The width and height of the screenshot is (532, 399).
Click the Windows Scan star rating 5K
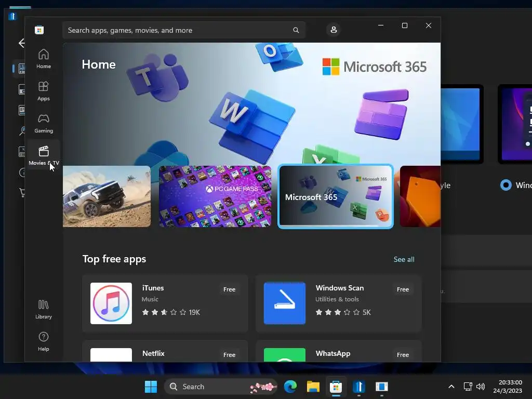coord(343,312)
